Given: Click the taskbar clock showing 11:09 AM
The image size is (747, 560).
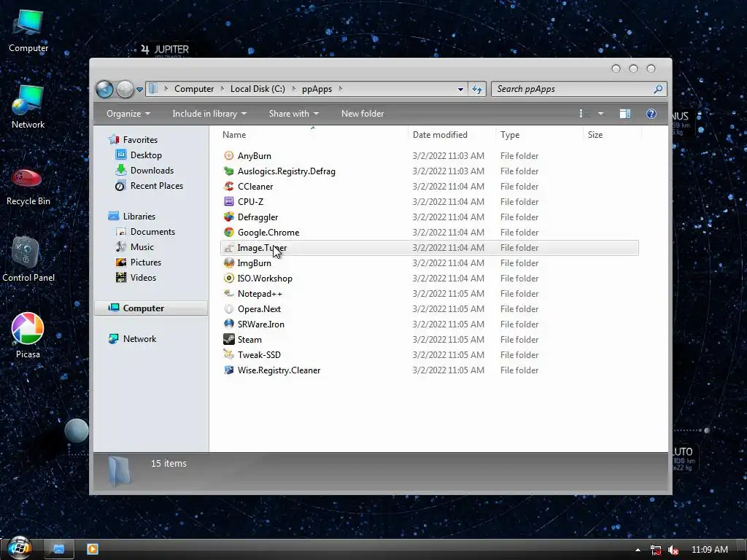Looking at the screenshot, I should coord(709,550).
